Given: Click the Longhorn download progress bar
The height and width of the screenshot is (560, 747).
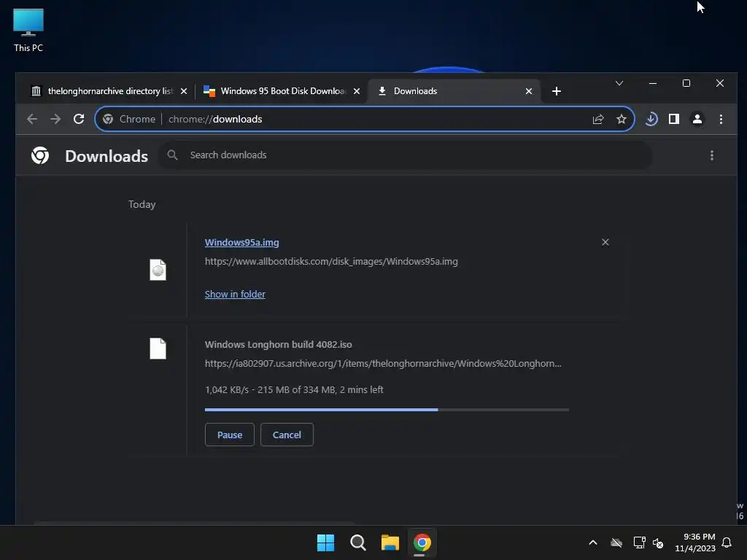Looking at the screenshot, I should point(387,410).
